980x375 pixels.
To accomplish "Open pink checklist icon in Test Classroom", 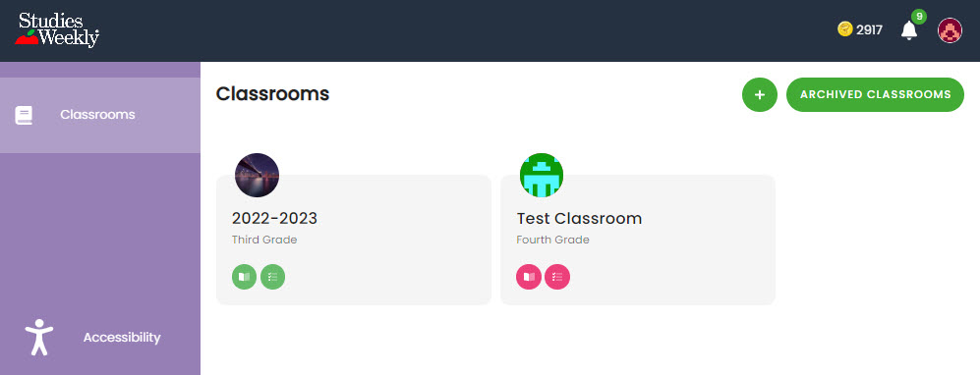I will 557,277.
